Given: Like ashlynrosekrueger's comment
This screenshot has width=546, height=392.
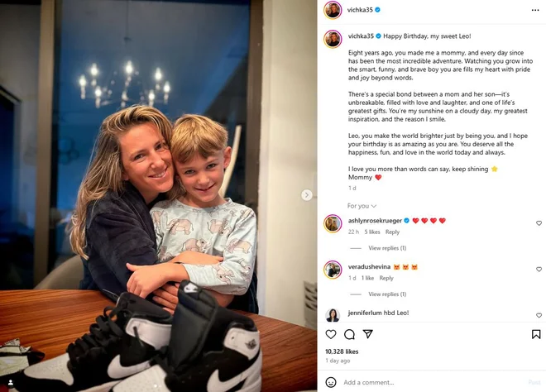Looking at the screenshot, I should coord(539,223).
